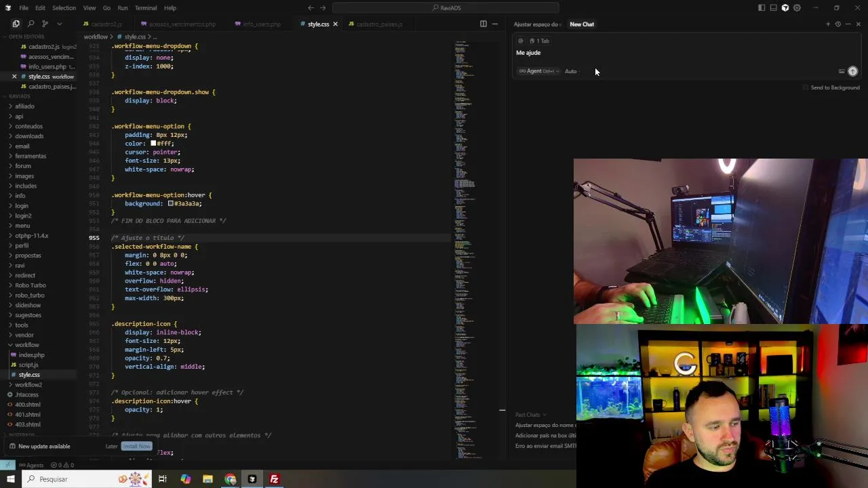The height and width of the screenshot is (488, 868).
Task: Open index.php in workflow folder
Action: tap(31, 355)
